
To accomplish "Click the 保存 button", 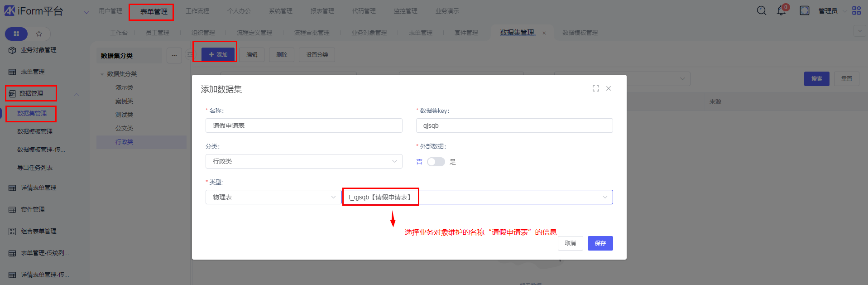I will tap(600, 243).
